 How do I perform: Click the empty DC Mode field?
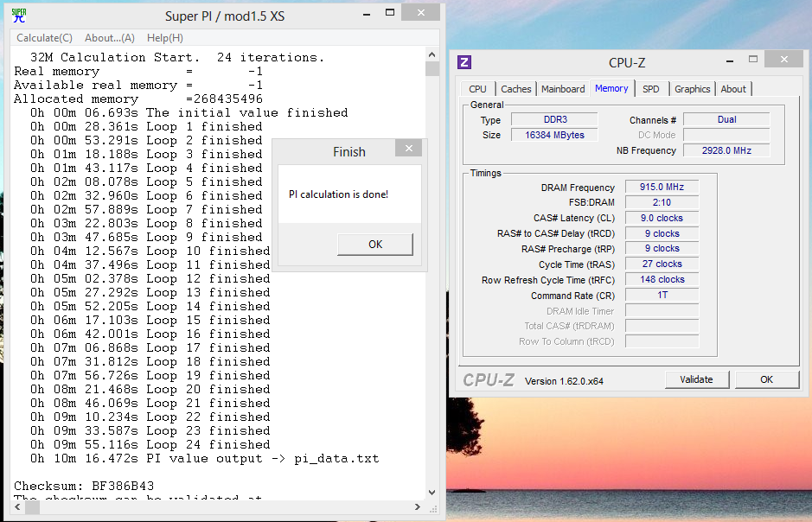point(726,135)
